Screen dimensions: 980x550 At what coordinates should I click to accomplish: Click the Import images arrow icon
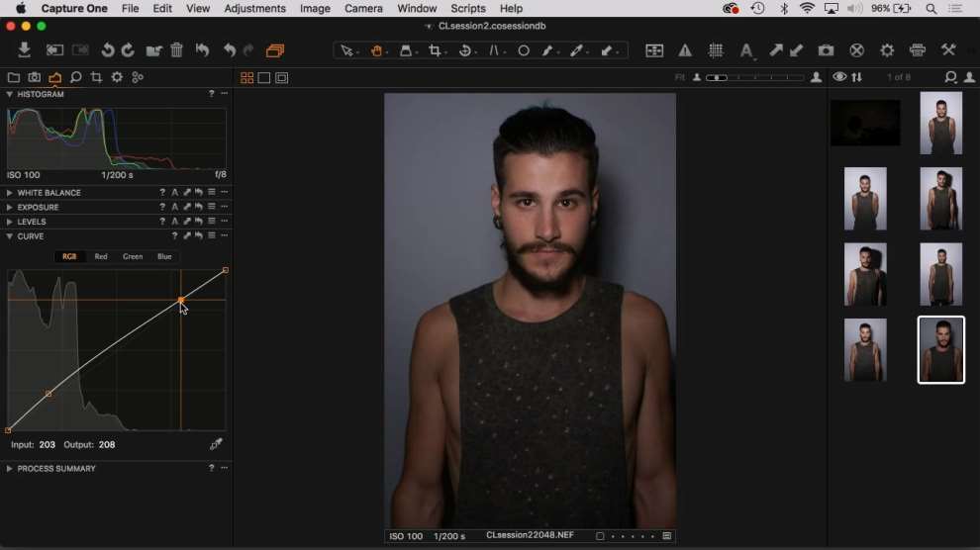[25, 49]
